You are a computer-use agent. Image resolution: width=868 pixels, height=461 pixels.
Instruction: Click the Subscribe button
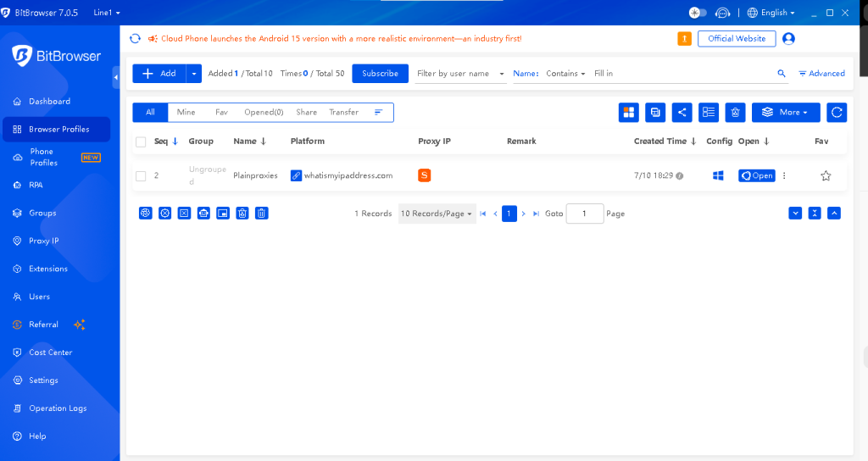pos(380,74)
